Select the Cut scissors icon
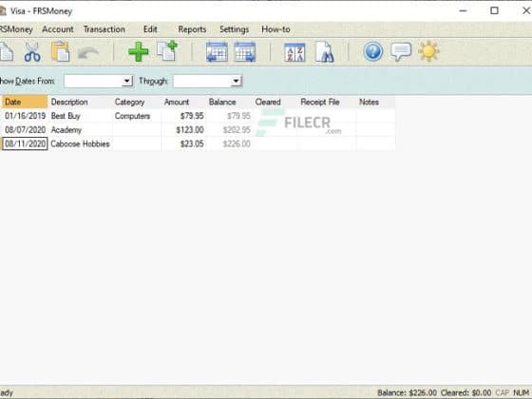The height and width of the screenshot is (399, 532). [32, 52]
